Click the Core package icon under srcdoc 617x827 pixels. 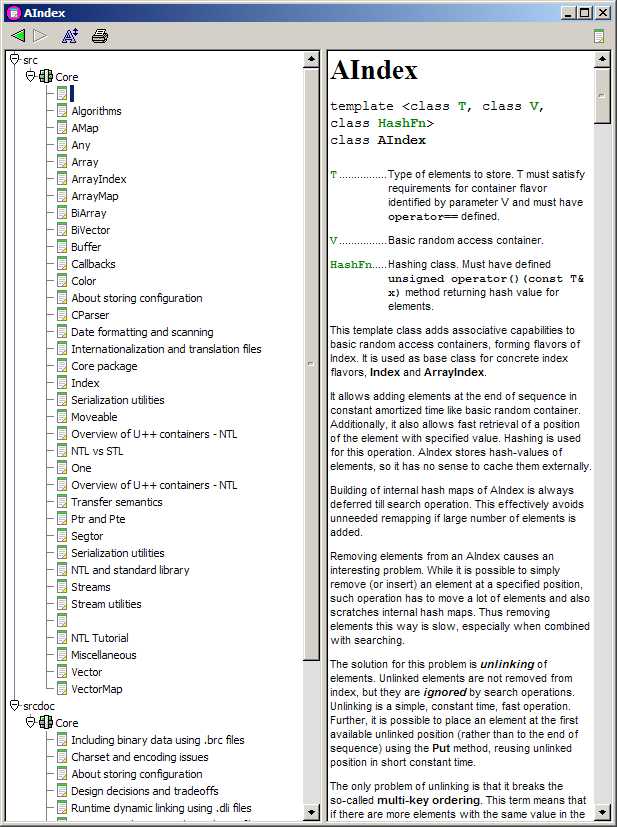(x=46, y=723)
